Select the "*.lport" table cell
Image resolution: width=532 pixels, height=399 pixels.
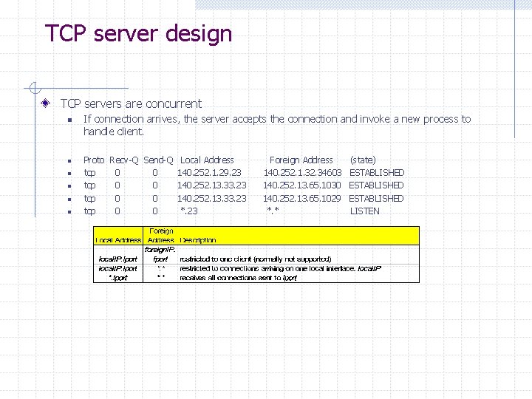coord(117,278)
